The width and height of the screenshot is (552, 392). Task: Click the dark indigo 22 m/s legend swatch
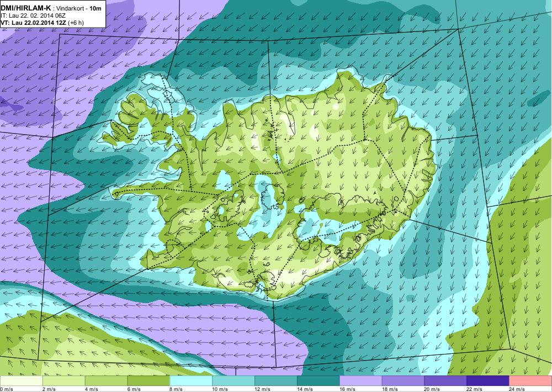[x=488, y=381]
